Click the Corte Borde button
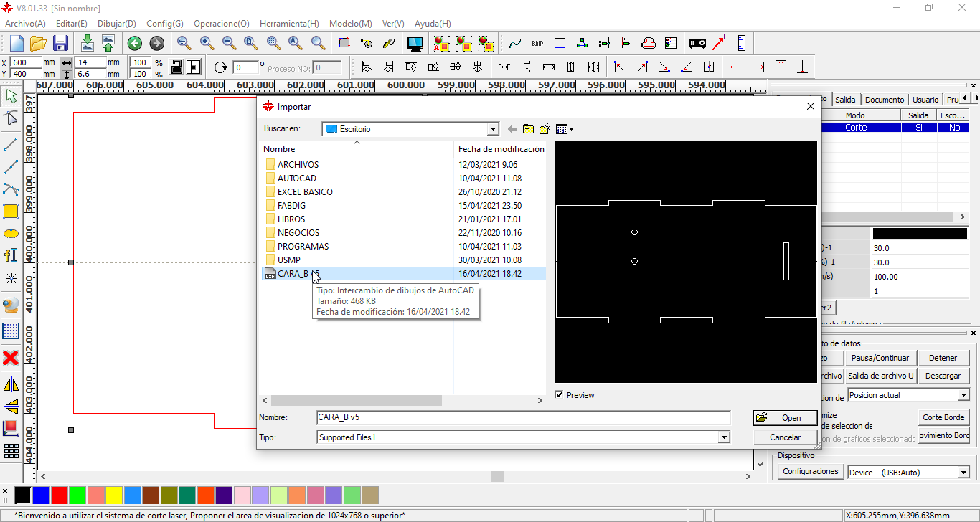The image size is (980, 522). (943, 417)
